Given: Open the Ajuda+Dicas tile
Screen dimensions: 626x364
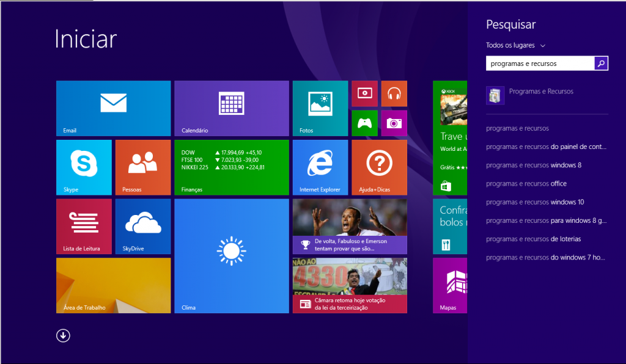Looking at the screenshot, I should [x=379, y=167].
